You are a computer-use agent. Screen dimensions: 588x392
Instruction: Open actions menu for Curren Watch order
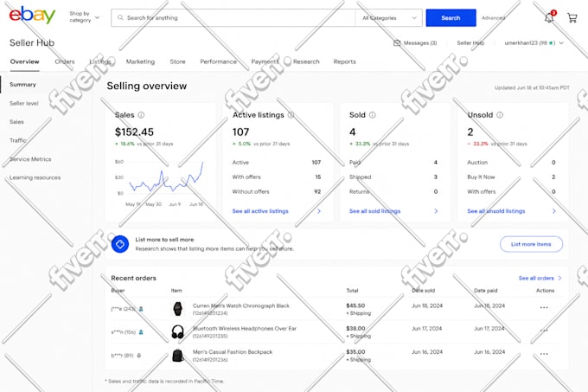pyautogui.click(x=544, y=307)
